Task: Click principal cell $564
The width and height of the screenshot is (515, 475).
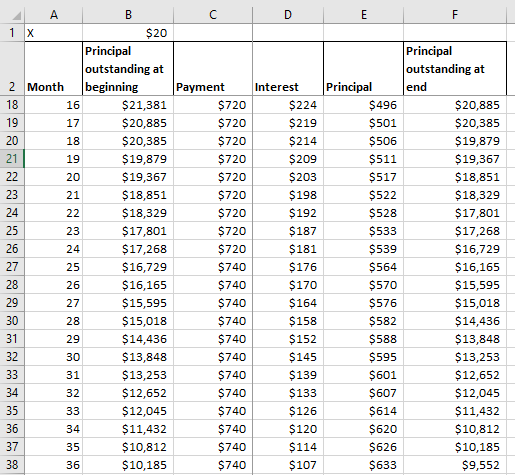Action: (x=363, y=267)
